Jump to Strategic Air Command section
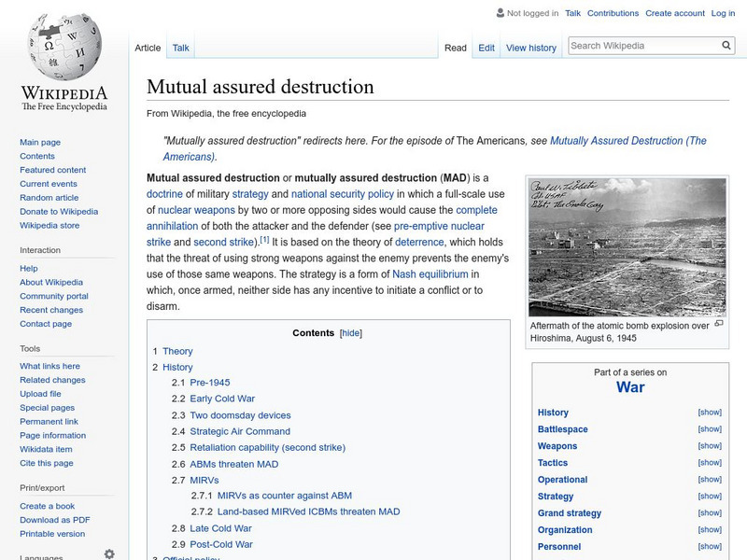This screenshot has width=747, height=560. pyautogui.click(x=240, y=431)
